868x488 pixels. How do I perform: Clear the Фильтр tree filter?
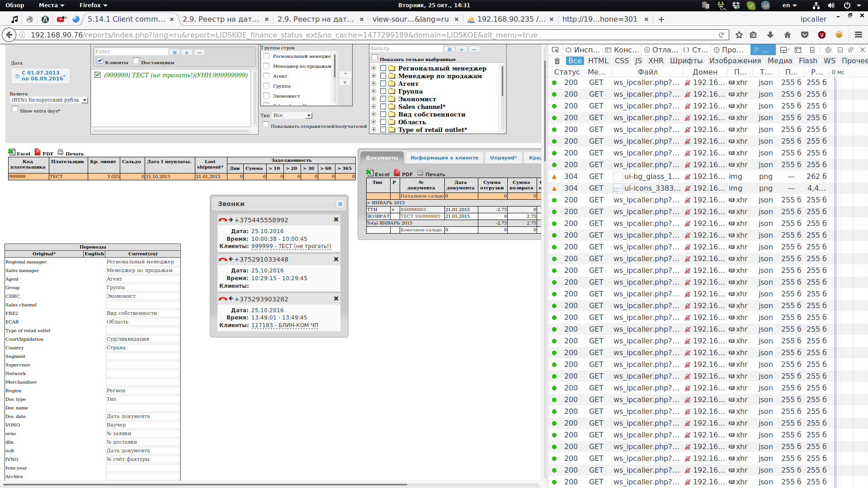pos(449,49)
